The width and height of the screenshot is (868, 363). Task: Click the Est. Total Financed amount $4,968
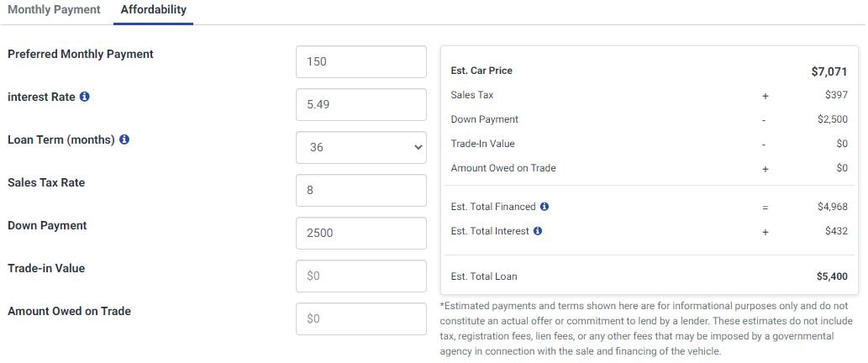click(832, 207)
